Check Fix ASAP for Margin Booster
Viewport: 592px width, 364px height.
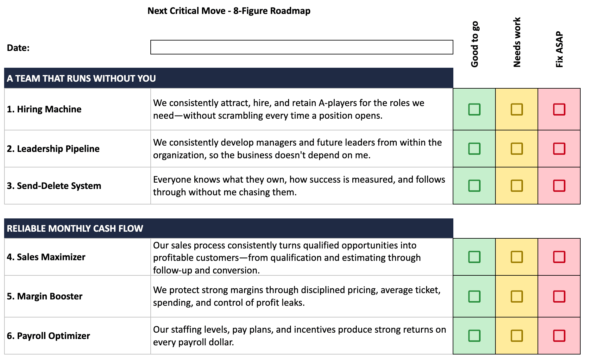(559, 296)
